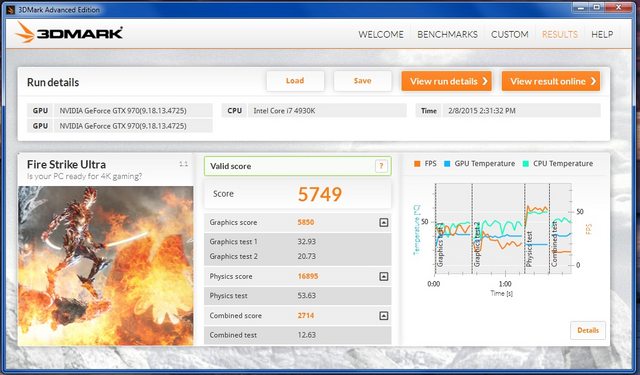This screenshot has width=640, height=375.
Task: Switch to the Custom tab
Action: pyautogui.click(x=509, y=35)
